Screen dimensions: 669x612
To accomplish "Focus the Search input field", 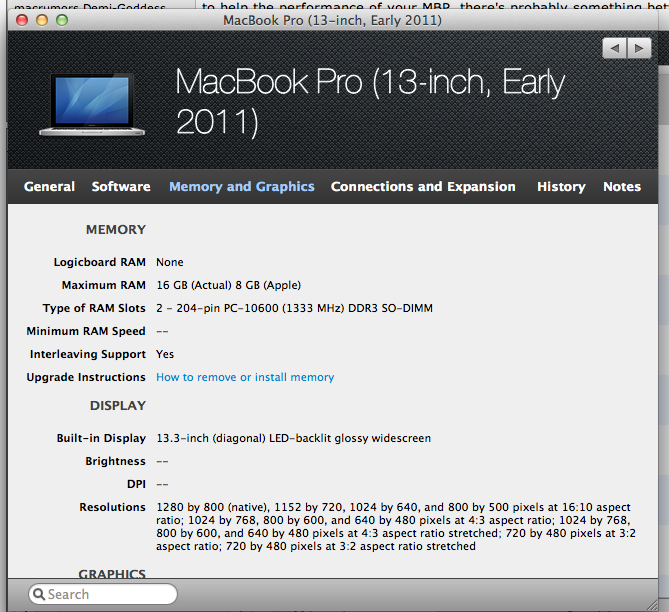I will coord(103,594).
